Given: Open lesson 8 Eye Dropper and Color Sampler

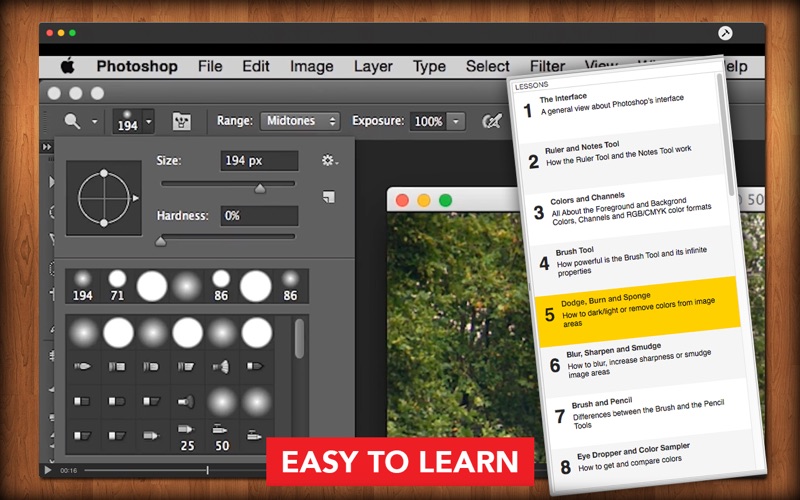Looking at the screenshot, I should (x=653, y=460).
